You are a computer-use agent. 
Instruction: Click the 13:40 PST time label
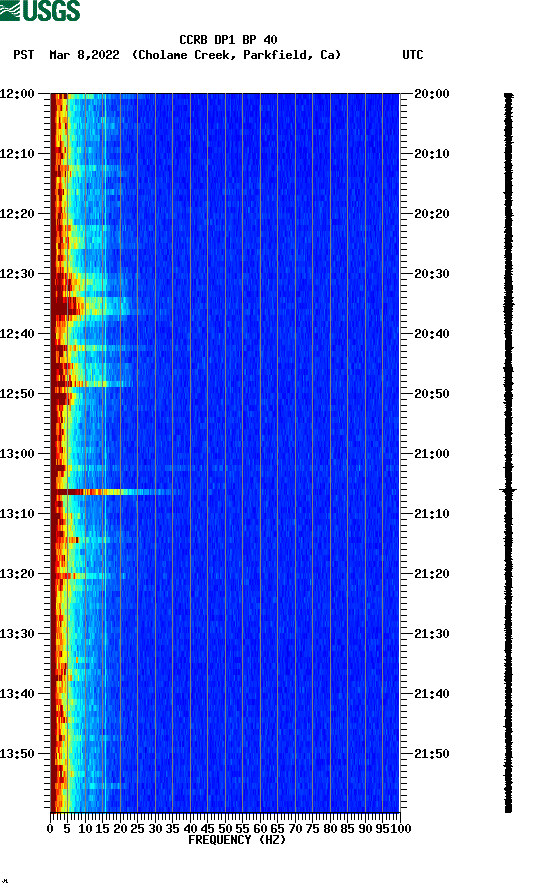[18, 693]
